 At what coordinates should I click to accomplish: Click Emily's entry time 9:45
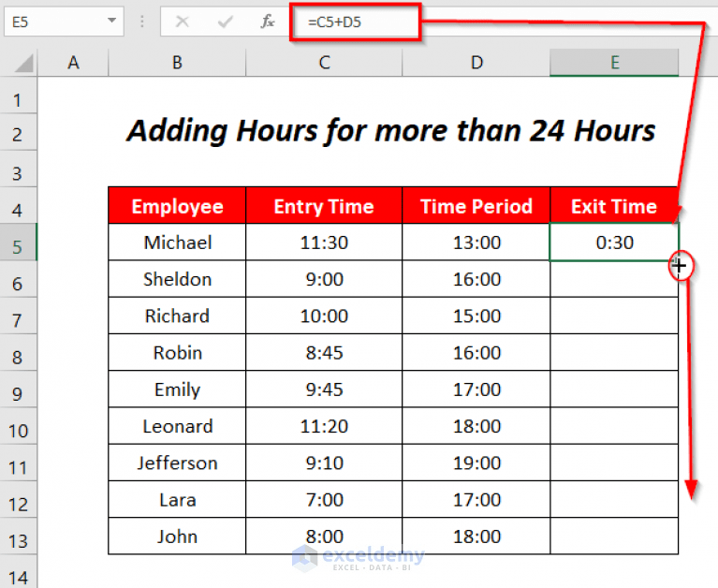324,390
